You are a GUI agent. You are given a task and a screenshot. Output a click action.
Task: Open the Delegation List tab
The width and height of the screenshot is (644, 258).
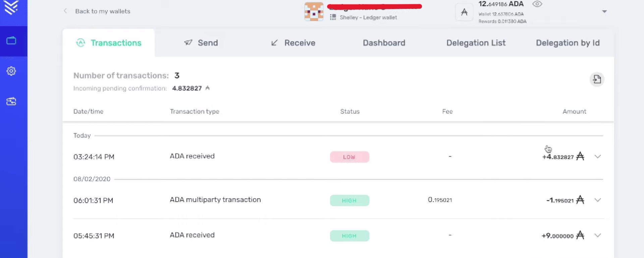[x=476, y=43]
